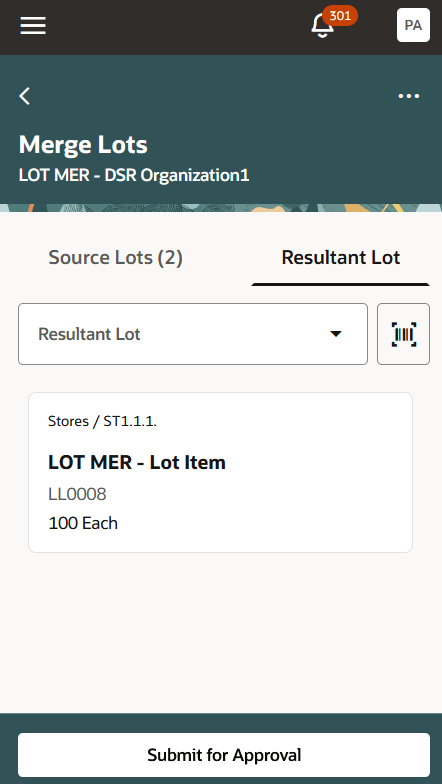The height and width of the screenshot is (784, 442).
Task: Click the lot number LL0008
Action: (78, 494)
